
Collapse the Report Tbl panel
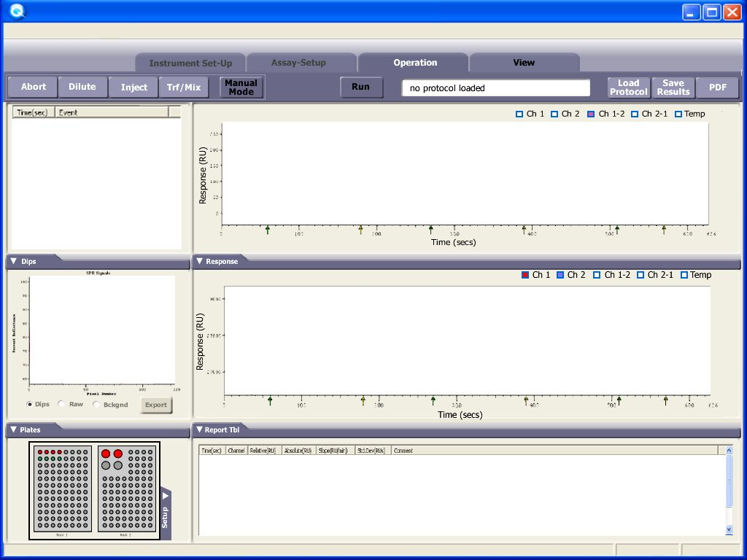click(199, 429)
